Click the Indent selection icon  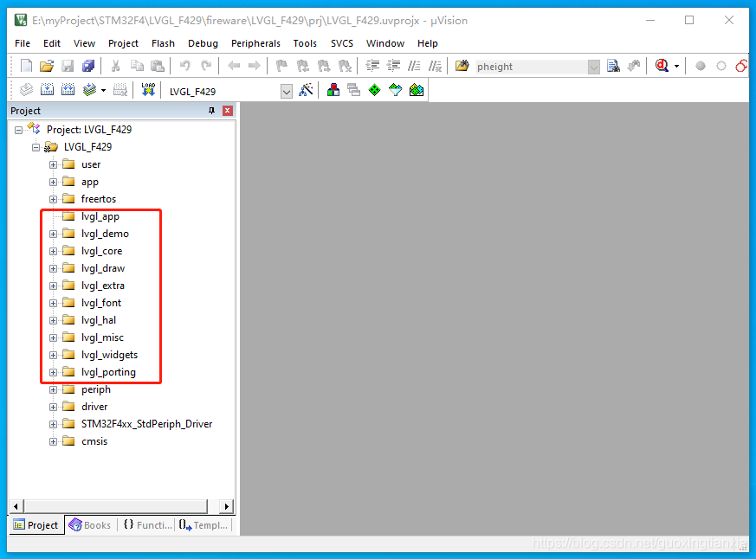click(372, 66)
